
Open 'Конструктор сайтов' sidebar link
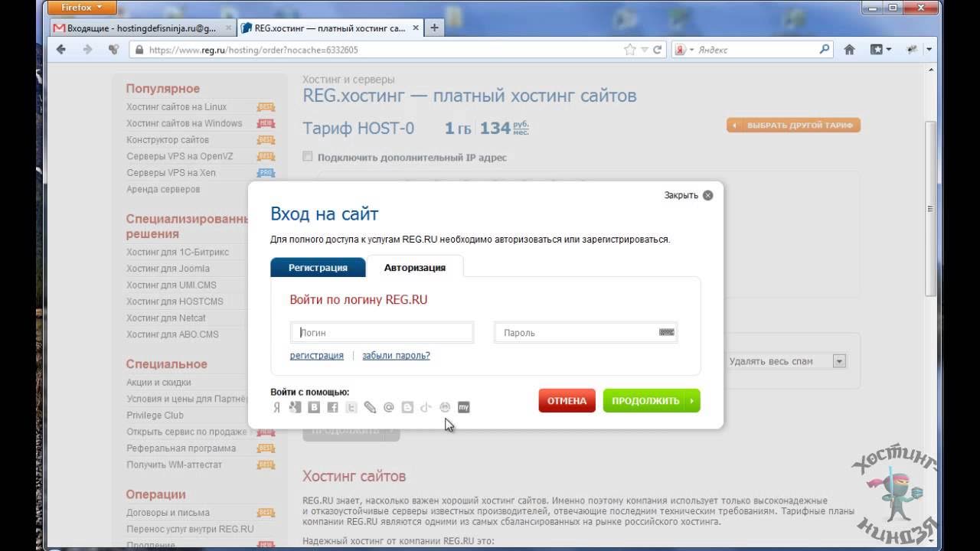(x=167, y=140)
